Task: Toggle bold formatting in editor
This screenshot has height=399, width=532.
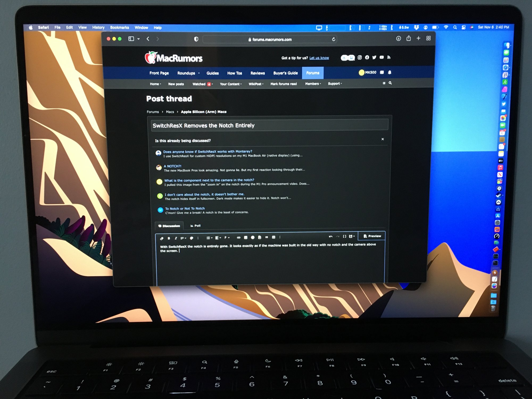Action: [169, 238]
